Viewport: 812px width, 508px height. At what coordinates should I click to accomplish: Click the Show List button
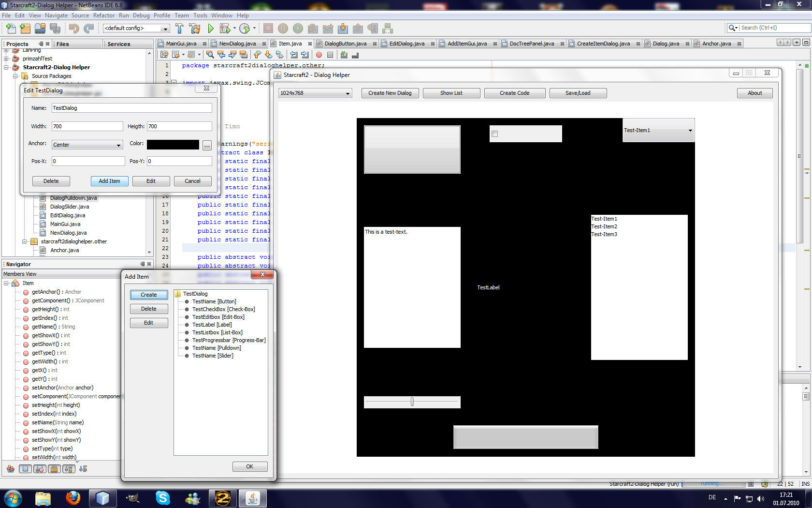point(451,93)
